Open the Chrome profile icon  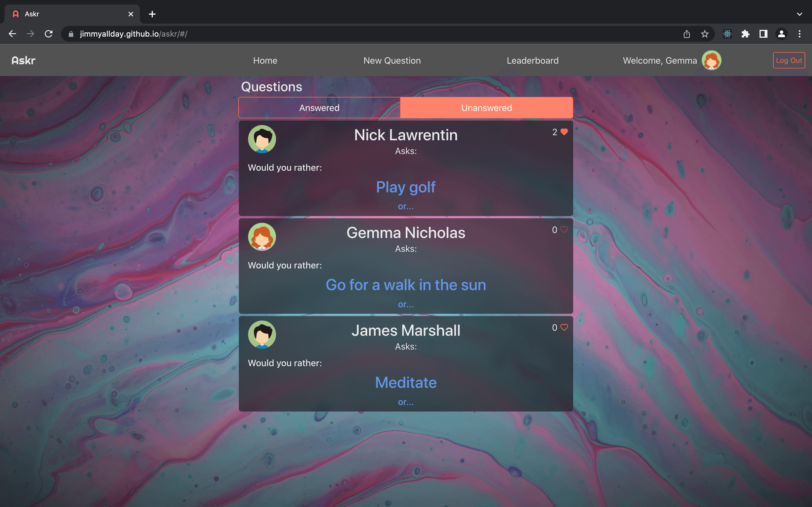[781, 34]
